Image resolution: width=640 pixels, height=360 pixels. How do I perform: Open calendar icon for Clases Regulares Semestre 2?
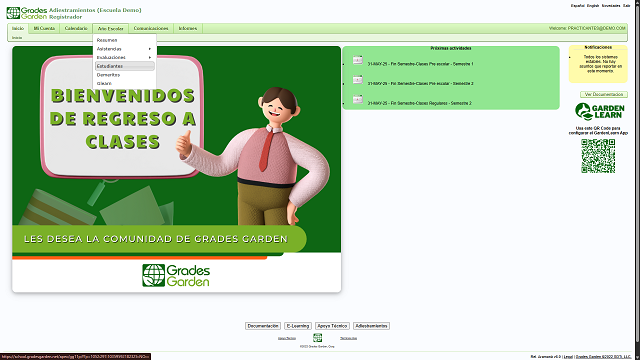pos(358,100)
